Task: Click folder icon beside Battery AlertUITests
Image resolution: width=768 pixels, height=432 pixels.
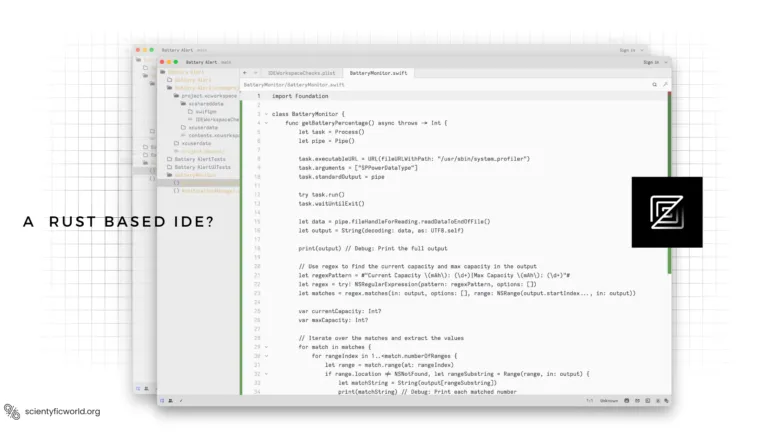Action: pos(169,167)
